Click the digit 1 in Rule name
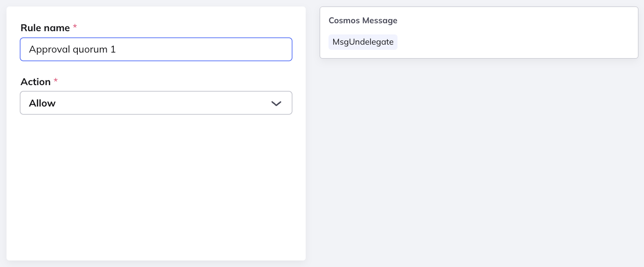 (113, 49)
